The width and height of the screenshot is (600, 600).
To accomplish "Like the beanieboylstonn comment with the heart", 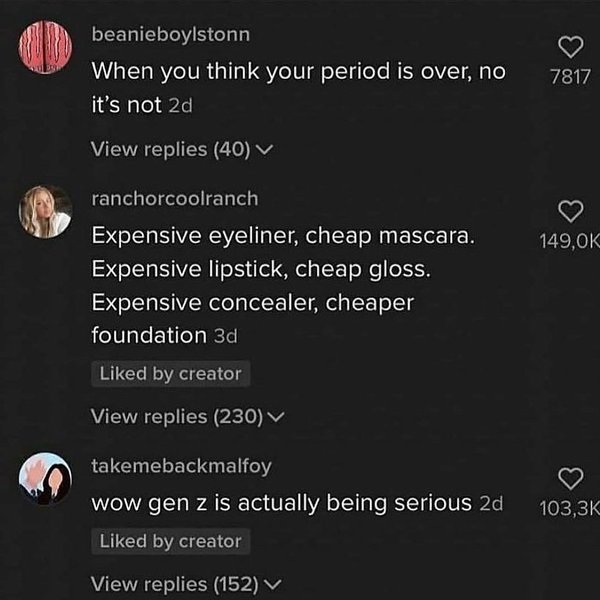I will click(570, 47).
